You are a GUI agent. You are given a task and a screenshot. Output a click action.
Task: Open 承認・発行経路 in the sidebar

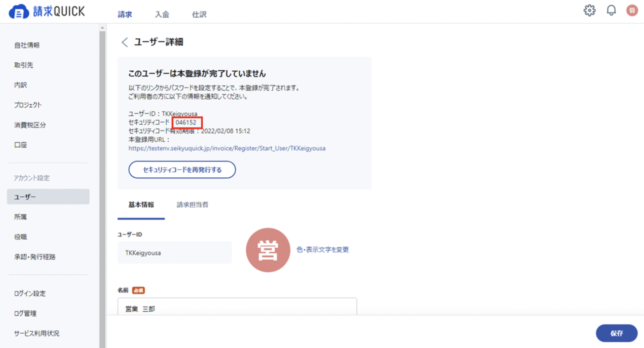35,257
